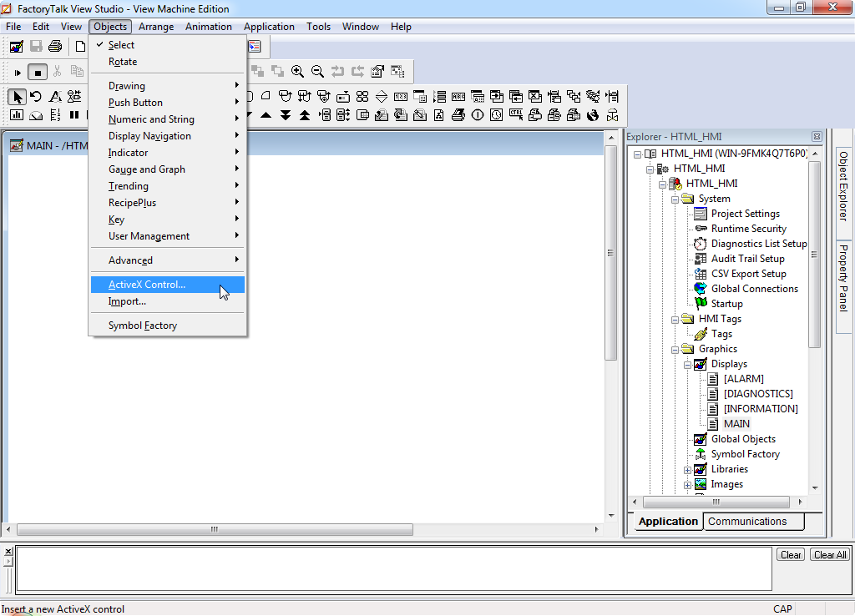Select the [ALARM] display
The width and height of the screenshot is (855, 616).
pos(744,379)
